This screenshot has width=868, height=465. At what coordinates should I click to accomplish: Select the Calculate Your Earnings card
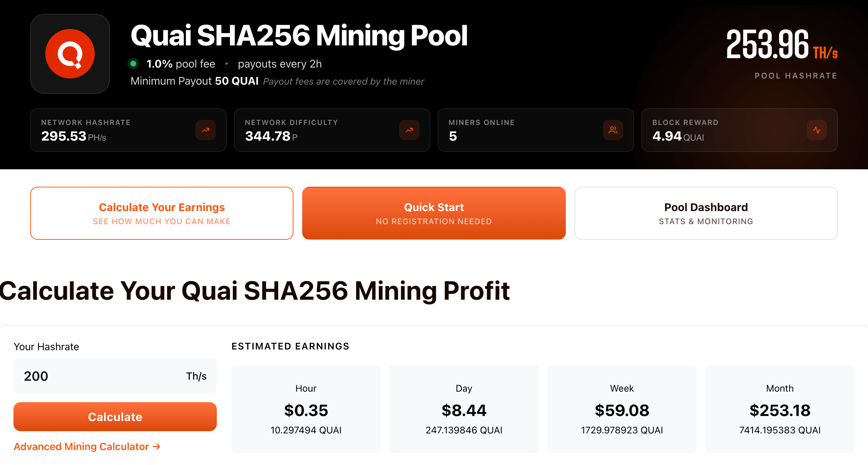click(x=162, y=213)
